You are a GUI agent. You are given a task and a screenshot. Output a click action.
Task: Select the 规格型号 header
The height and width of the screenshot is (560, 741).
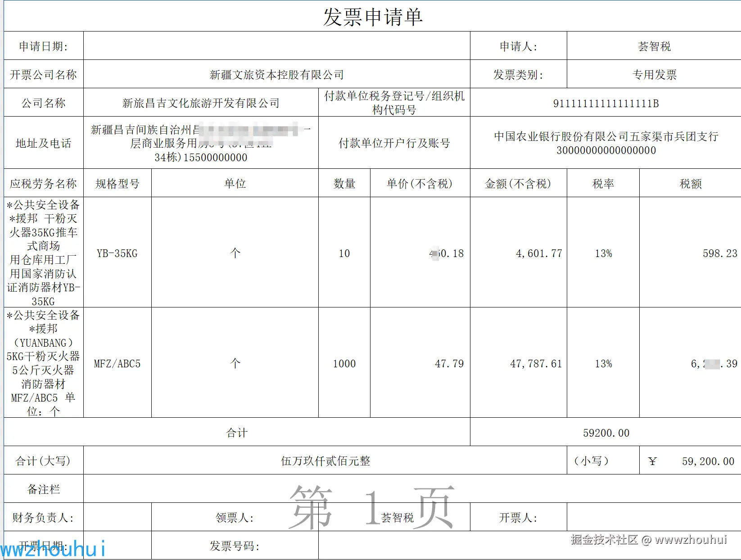click(117, 183)
